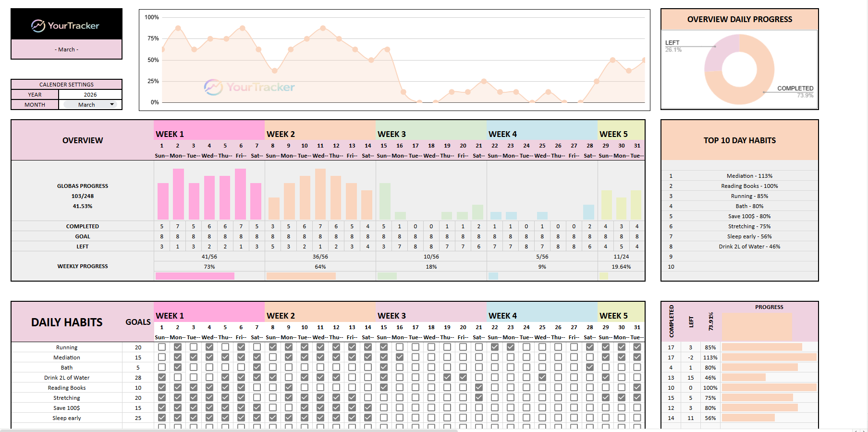Click the OVERVIEW DAILY PROGRESS title
Viewport: 868px width, 432px height.
point(739,19)
